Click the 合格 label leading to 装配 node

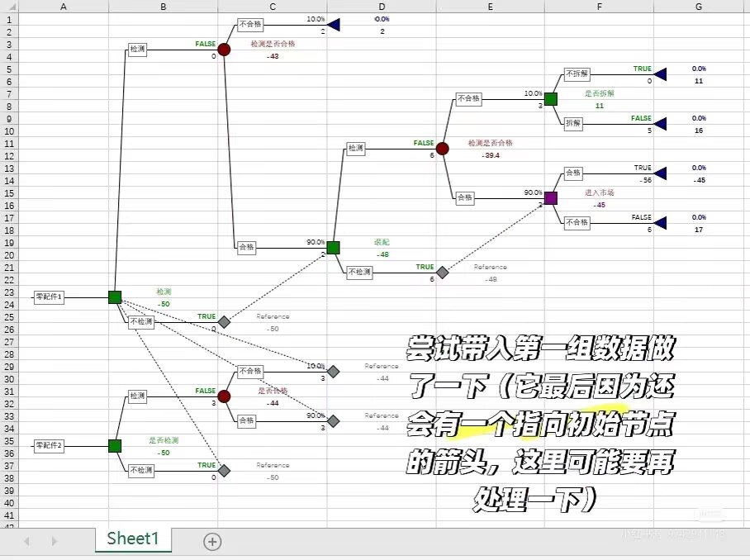[246, 247]
